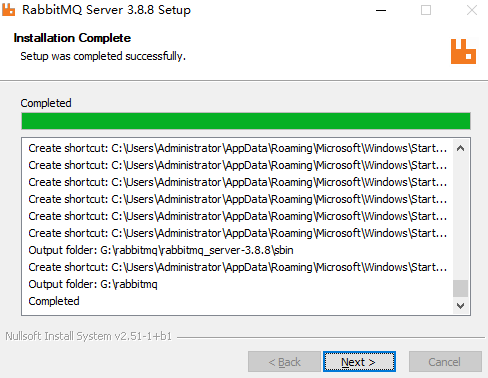Close the RabbitMQ Setup window
488x378 pixels.
click(471, 10)
